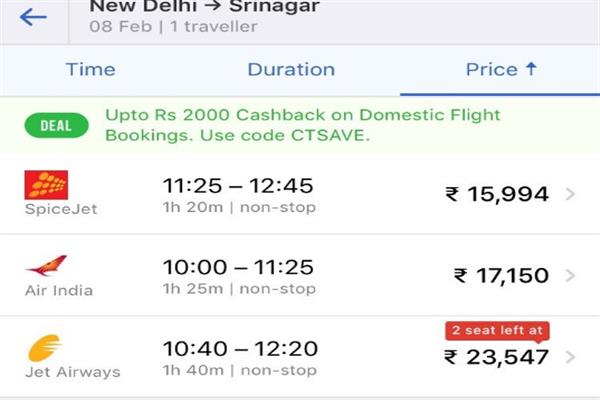This screenshot has width=600, height=400.
Task: Click the 2 seat left at badge
Action: tap(497, 331)
